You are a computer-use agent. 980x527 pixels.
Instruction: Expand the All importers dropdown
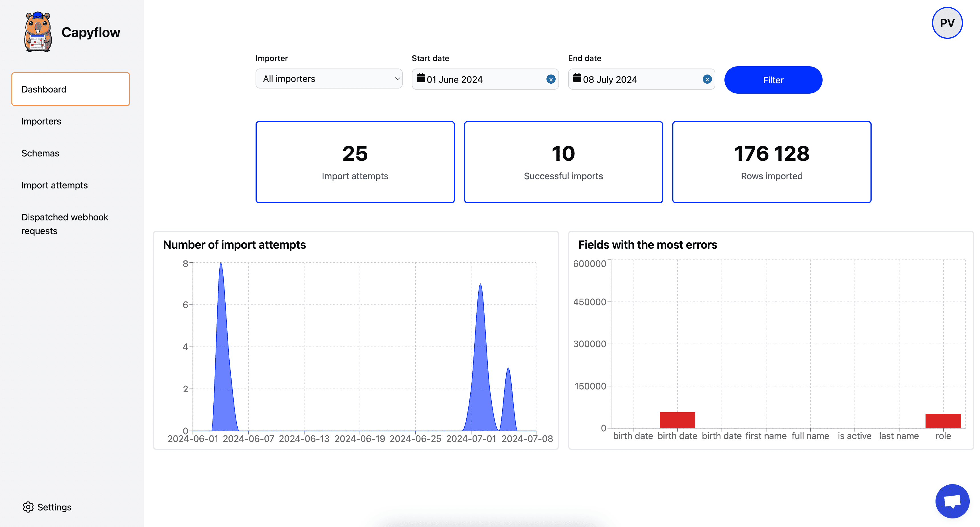329,79
